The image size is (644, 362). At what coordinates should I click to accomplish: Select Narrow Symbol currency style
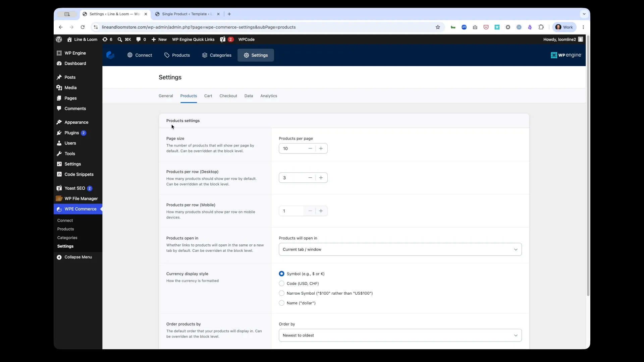click(x=281, y=293)
